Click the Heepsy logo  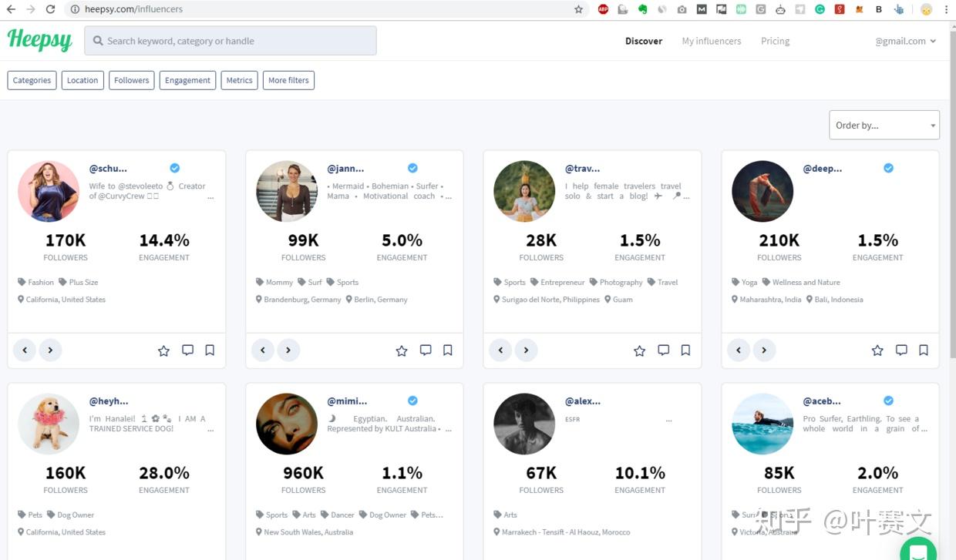click(40, 40)
